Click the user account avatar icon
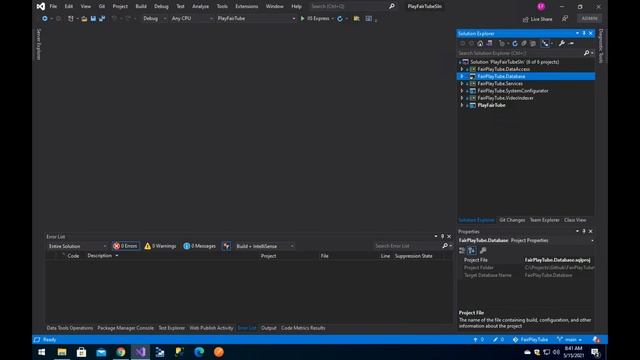The width and height of the screenshot is (640, 360). 541,6
